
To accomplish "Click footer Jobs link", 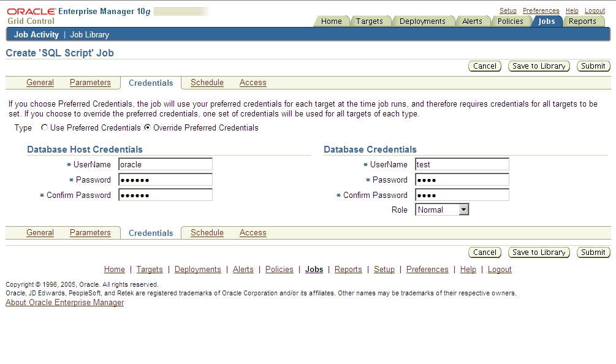I will pyautogui.click(x=314, y=270).
